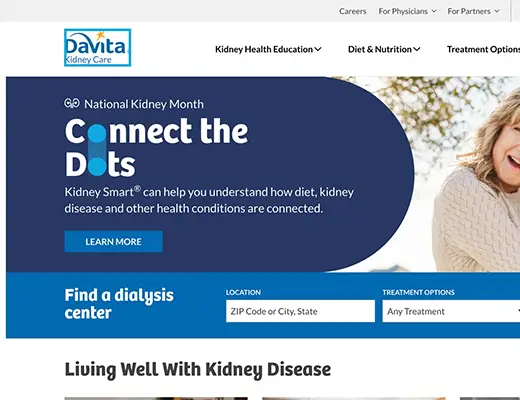520x400 pixels.
Task: Click the DaVita Kidney Care logo
Action: (97, 48)
